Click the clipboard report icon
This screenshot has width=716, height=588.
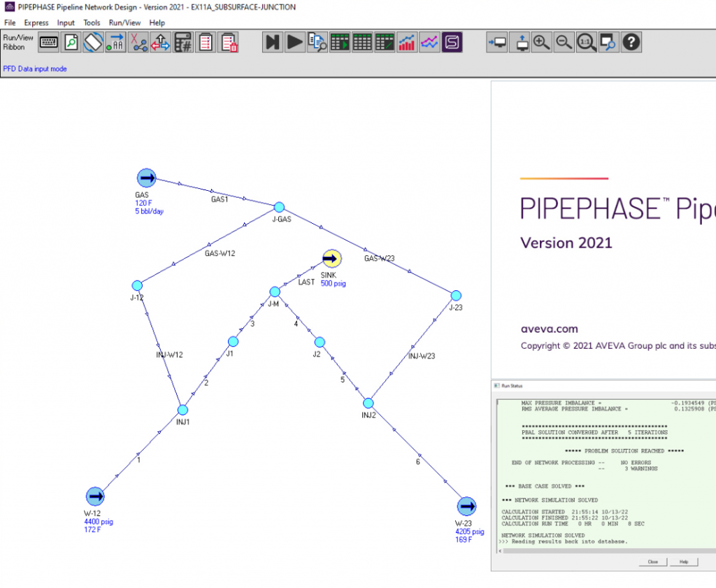point(206,43)
